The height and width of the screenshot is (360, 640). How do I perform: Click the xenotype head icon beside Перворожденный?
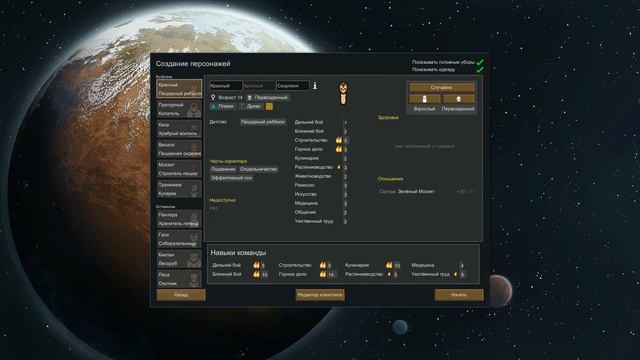[x=249, y=98]
